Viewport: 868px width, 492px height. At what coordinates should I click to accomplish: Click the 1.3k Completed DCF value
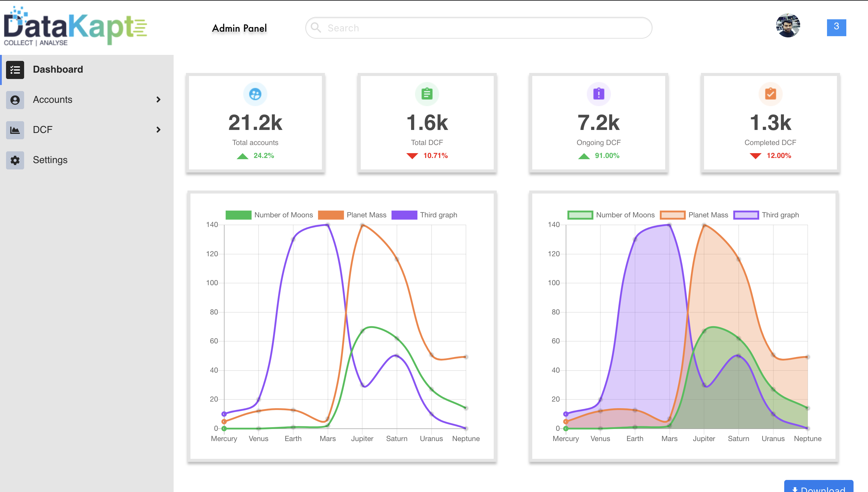(770, 122)
